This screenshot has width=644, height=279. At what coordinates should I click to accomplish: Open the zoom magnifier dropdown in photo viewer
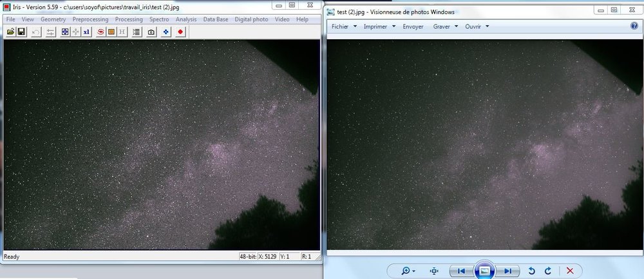[408, 271]
